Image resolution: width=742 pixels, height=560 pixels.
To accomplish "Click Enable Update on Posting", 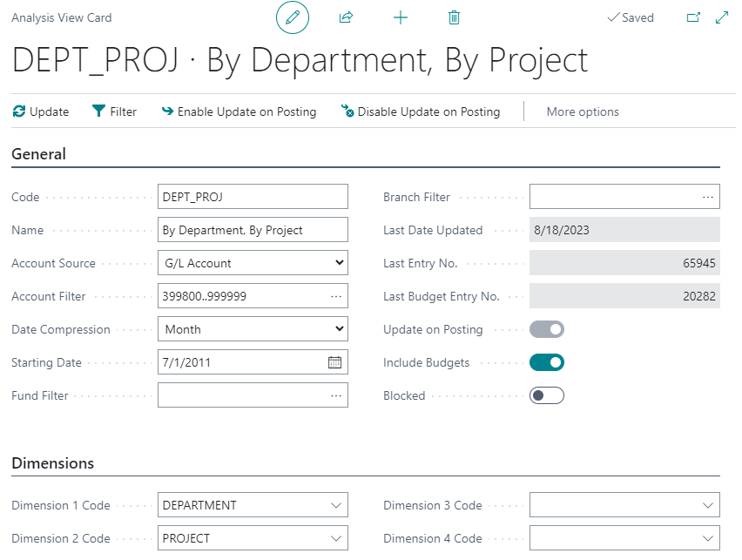I will point(239,111).
